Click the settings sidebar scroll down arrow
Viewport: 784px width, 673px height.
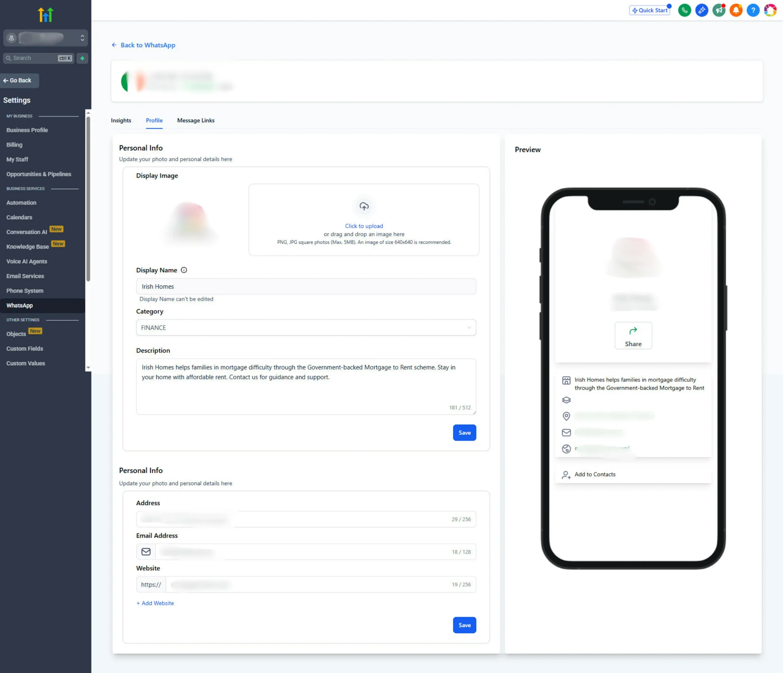(88, 367)
